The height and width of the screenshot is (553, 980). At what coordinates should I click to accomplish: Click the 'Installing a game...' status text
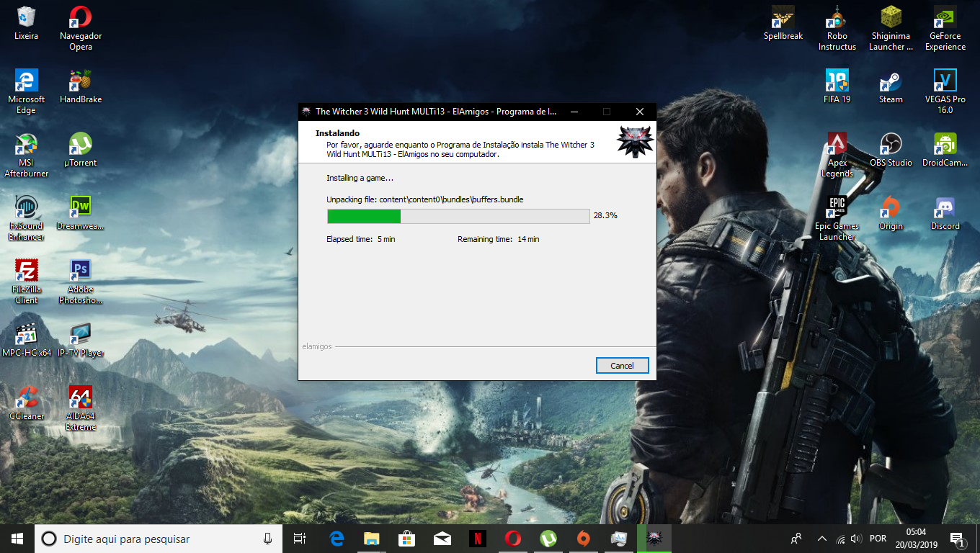360,178
